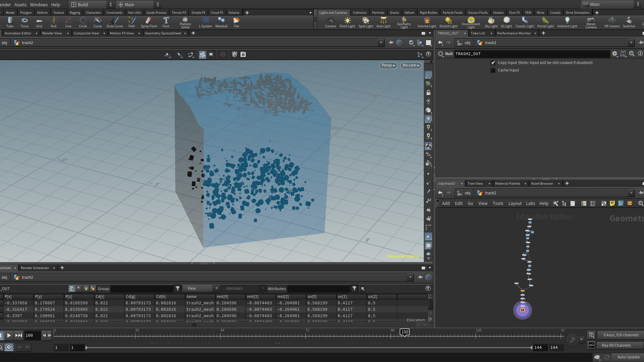This screenshot has height=362, width=644.
Task: Open the Layout menu in the network editor
Action: [515, 203]
